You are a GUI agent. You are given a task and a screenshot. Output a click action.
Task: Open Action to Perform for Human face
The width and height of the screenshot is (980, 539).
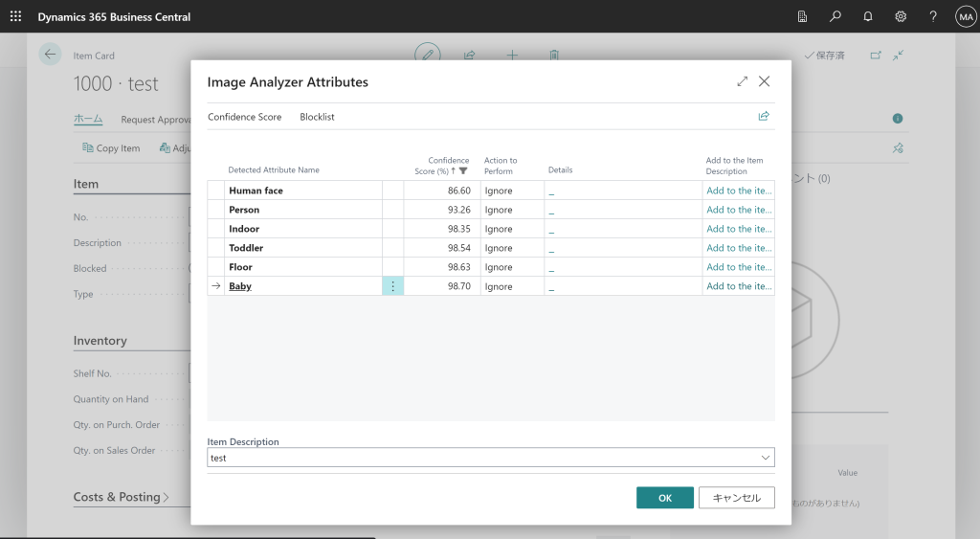[512, 191]
